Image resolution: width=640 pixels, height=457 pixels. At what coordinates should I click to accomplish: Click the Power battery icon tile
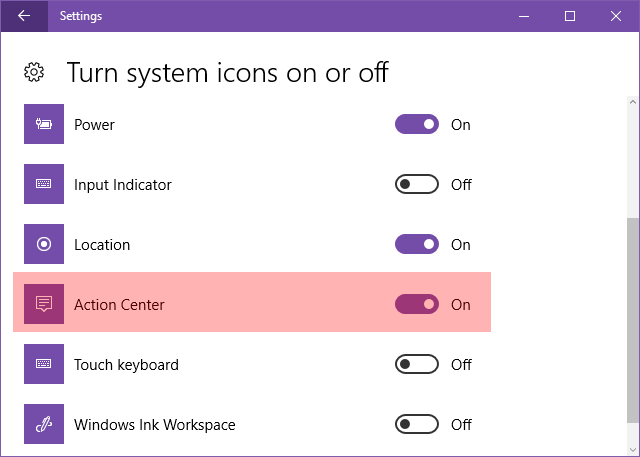pos(44,124)
